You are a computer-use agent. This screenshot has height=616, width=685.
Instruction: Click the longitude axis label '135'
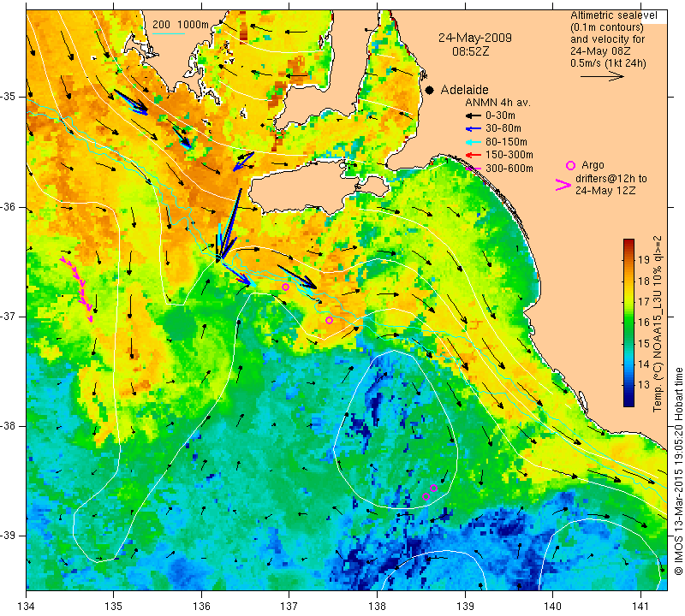coord(114,606)
